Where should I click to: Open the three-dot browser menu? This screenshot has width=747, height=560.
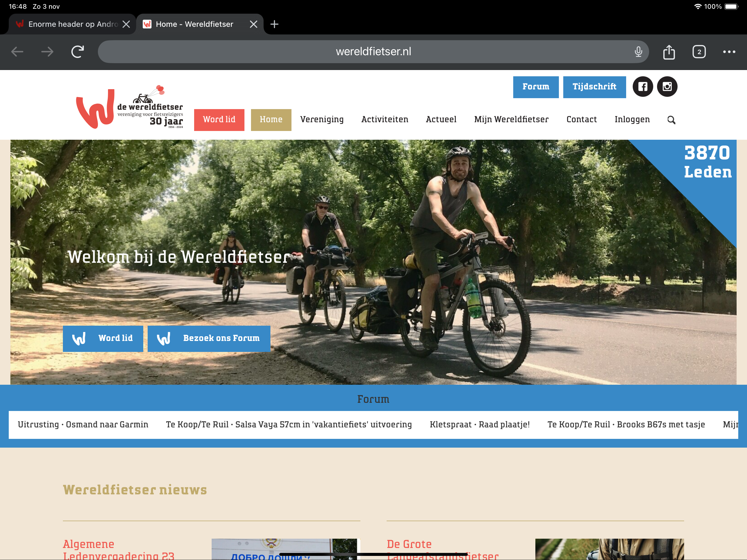click(x=729, y=52)
